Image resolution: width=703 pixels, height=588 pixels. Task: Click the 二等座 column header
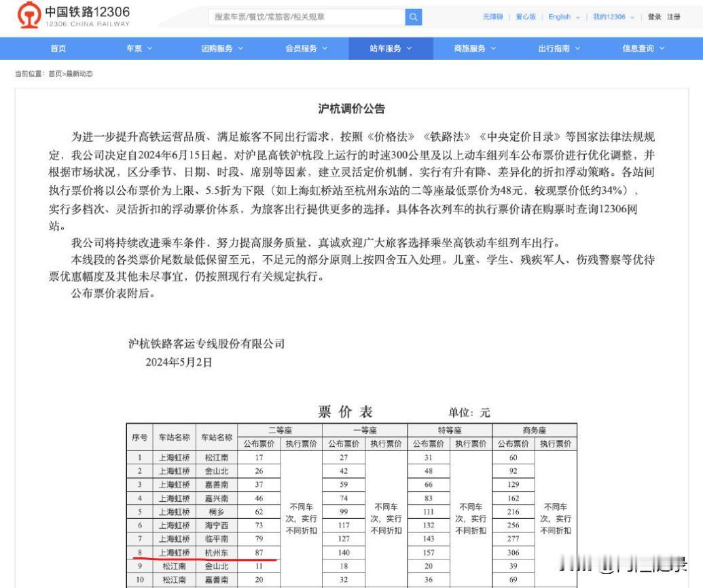pos(281,430)
